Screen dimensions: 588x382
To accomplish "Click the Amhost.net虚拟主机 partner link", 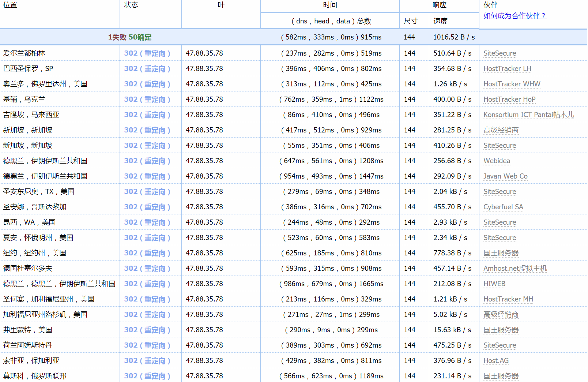I will (515, 269).
